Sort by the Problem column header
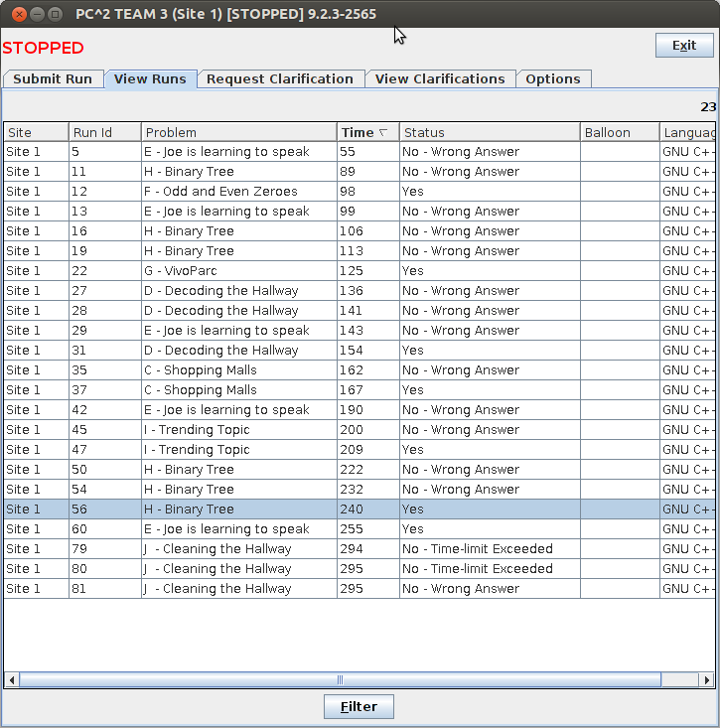The width and height of the screenshot is (720, 728). point(238,132)
